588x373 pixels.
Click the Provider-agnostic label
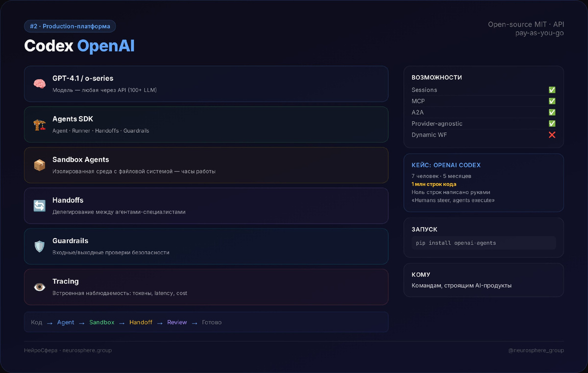pyautogui.click(x=437, y=124)
